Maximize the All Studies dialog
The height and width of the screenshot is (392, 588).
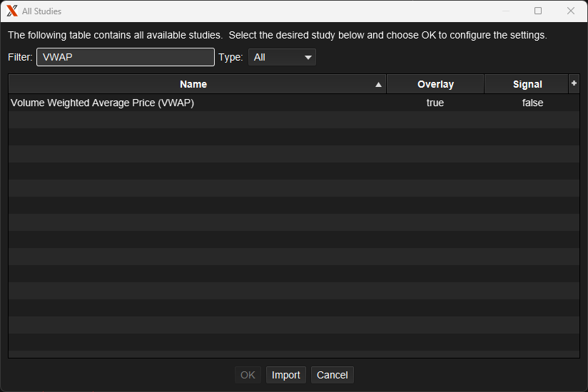(538, 11)
